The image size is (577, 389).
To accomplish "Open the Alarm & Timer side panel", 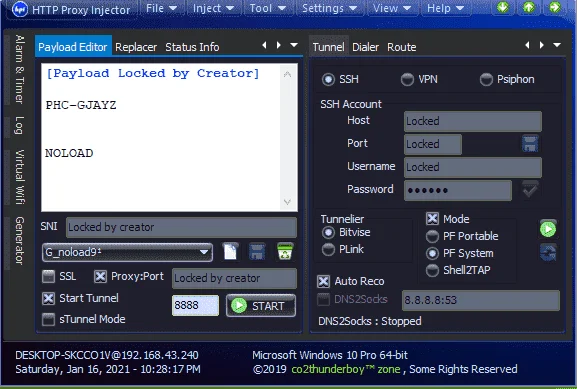I will pyautogui.click(x=20, y=69).
